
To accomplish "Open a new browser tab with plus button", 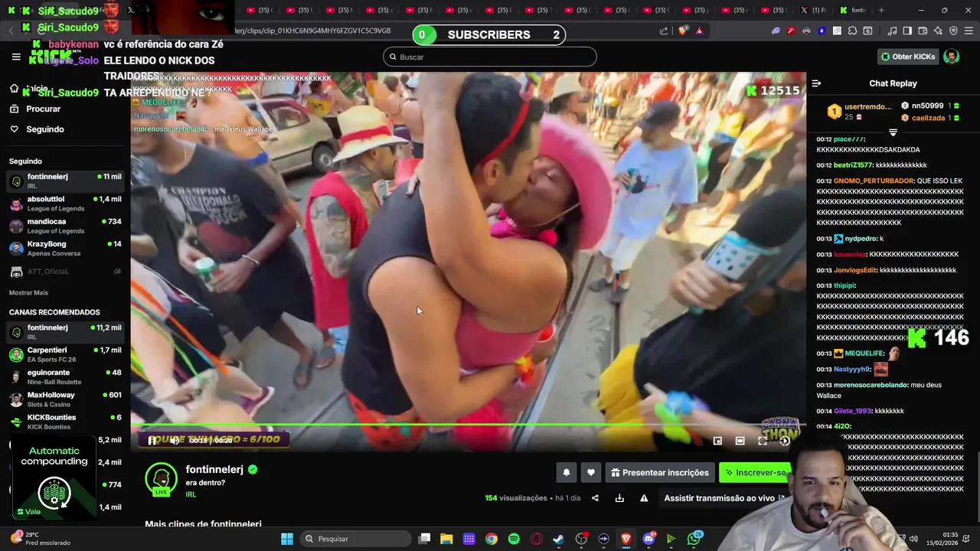I will pos(881,11).
